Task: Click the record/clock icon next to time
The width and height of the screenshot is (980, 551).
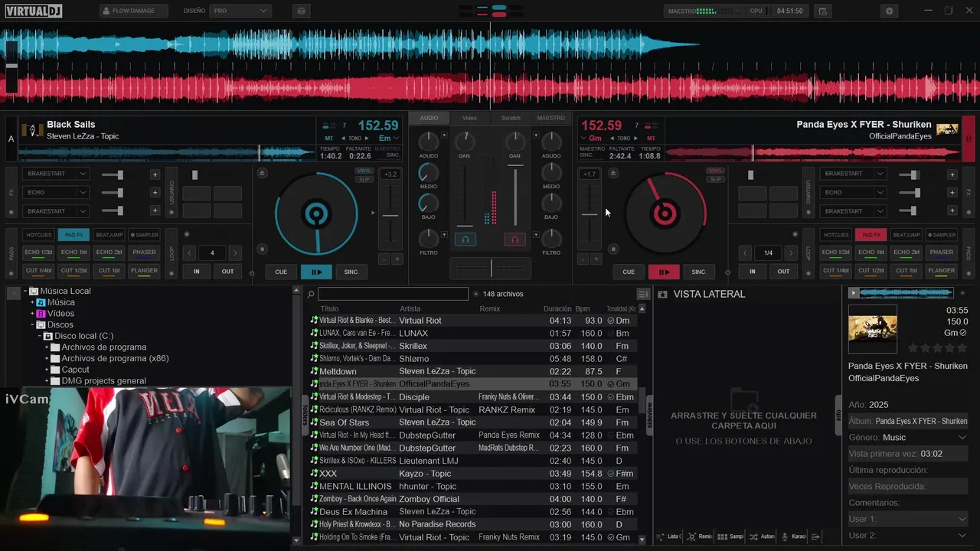Action: pyautogui.click(x=822, y=11)
